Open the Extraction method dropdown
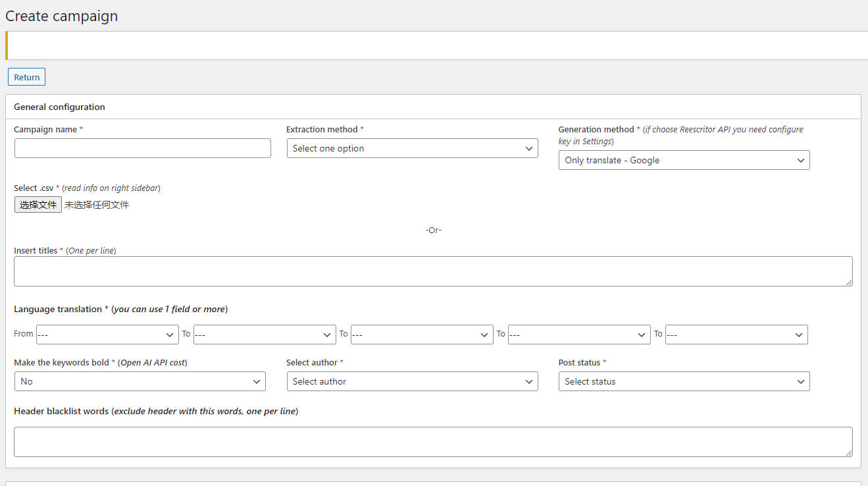 [412, 148]
